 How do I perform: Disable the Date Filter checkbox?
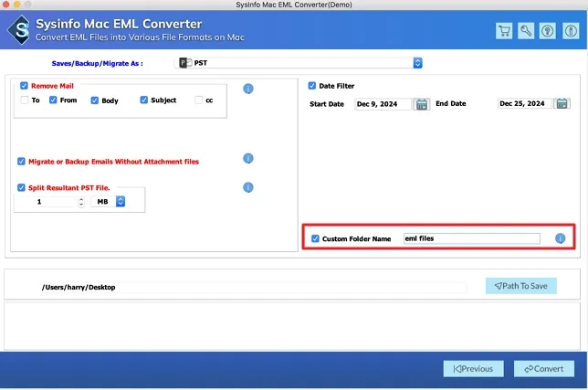(x=312, y=86)
